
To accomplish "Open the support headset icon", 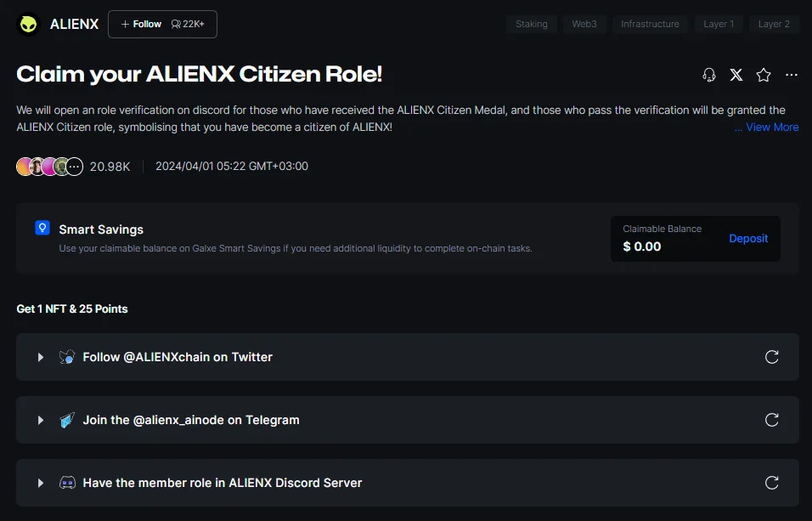I will point(709,75).
